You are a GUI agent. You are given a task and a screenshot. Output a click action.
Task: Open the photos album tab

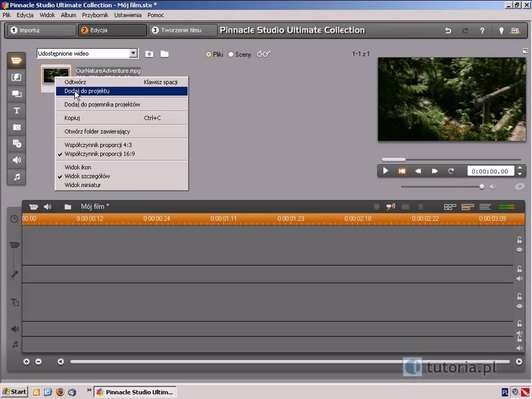pos(16,127)
